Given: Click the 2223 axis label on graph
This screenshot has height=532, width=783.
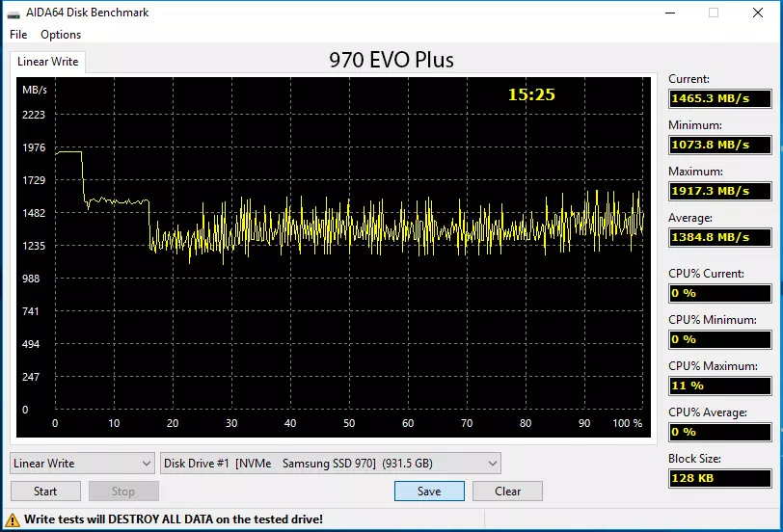Looking at the screenshot, I should 34,115.
